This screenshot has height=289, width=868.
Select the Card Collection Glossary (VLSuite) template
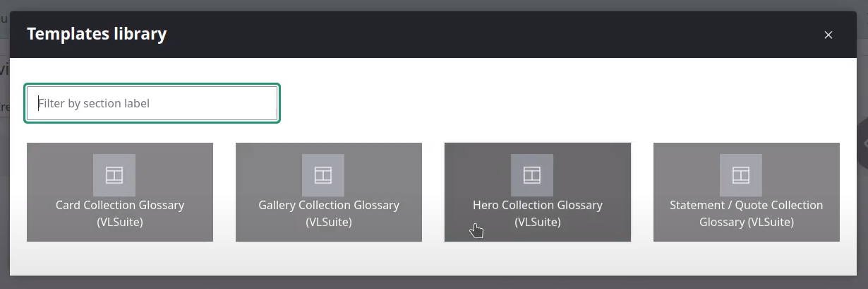coord(120,192)
